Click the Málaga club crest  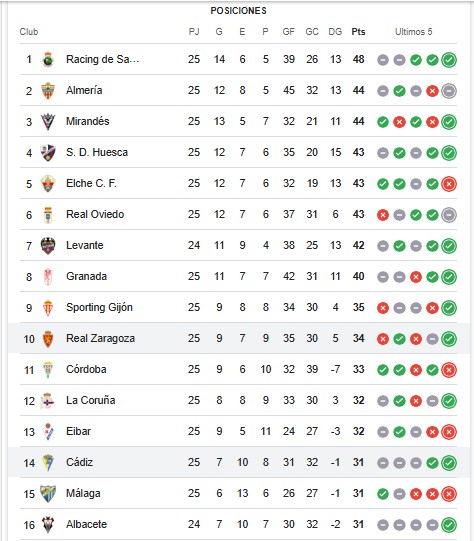[x=48, y=493]
